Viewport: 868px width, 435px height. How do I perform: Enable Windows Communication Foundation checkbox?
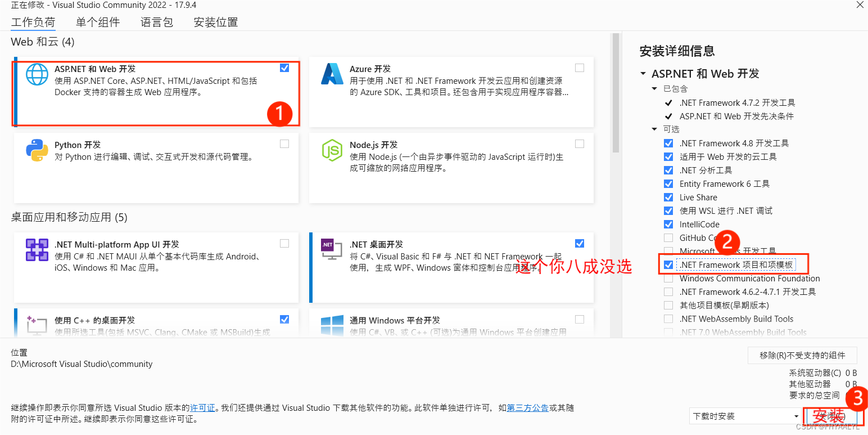click(x=668, y=279)
